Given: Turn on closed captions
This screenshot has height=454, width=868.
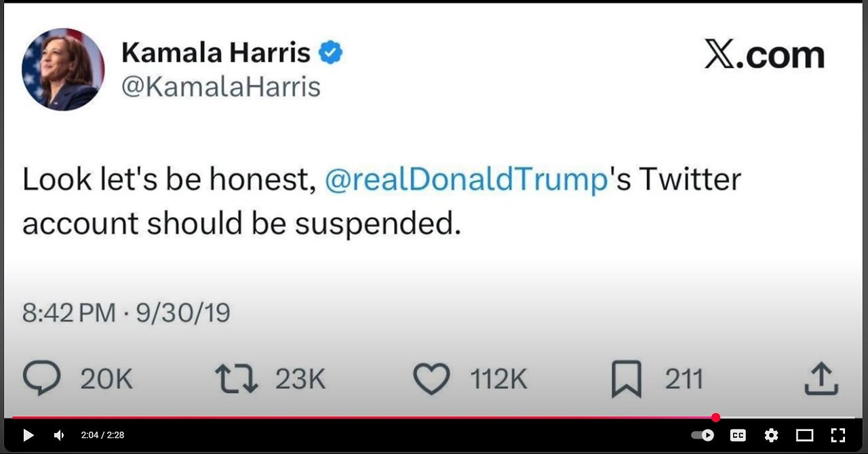Looking at the screenshot, I should 738,435.
